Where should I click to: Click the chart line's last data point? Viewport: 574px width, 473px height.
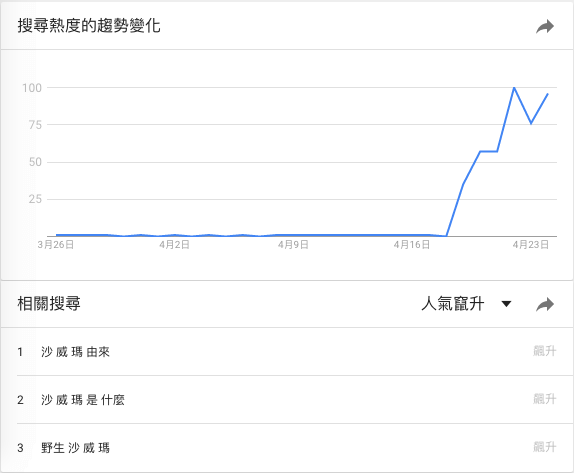548,94
